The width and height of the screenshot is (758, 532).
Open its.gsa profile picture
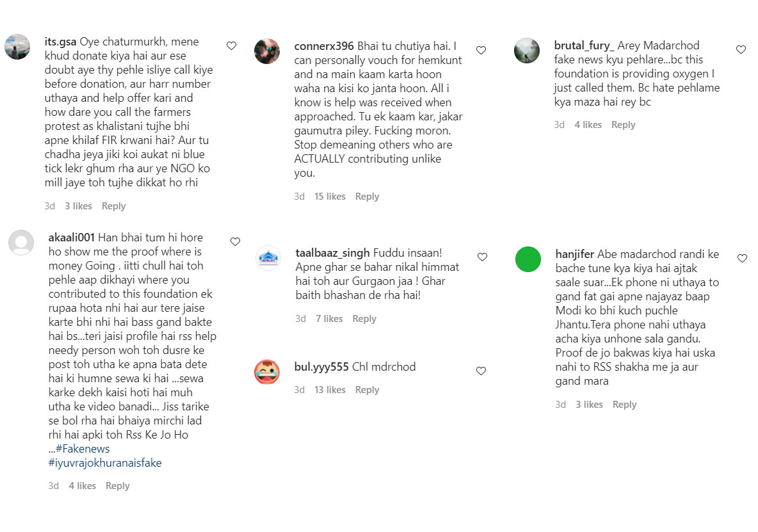pyautogui.click(x=17, y=47)
